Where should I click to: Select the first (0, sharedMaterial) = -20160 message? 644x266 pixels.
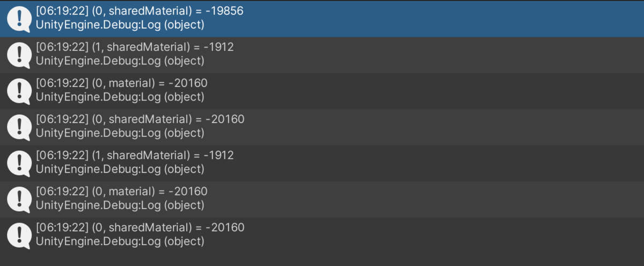(x=322, y=127)
